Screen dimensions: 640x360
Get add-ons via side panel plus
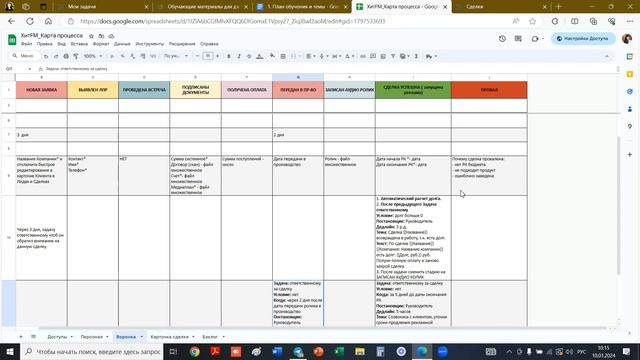click(x=630, y=155)
